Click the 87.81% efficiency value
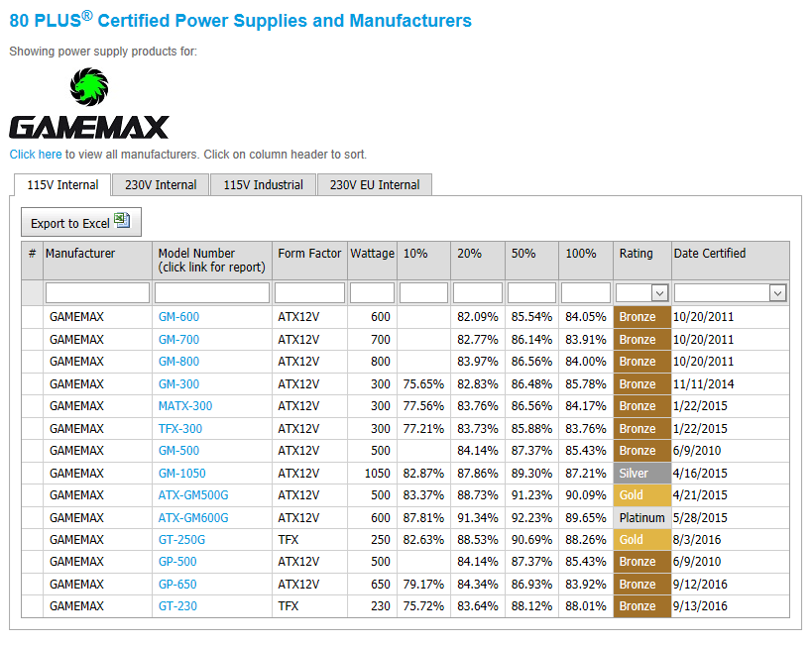Screen dimensions: 812x645 point(423,517)
